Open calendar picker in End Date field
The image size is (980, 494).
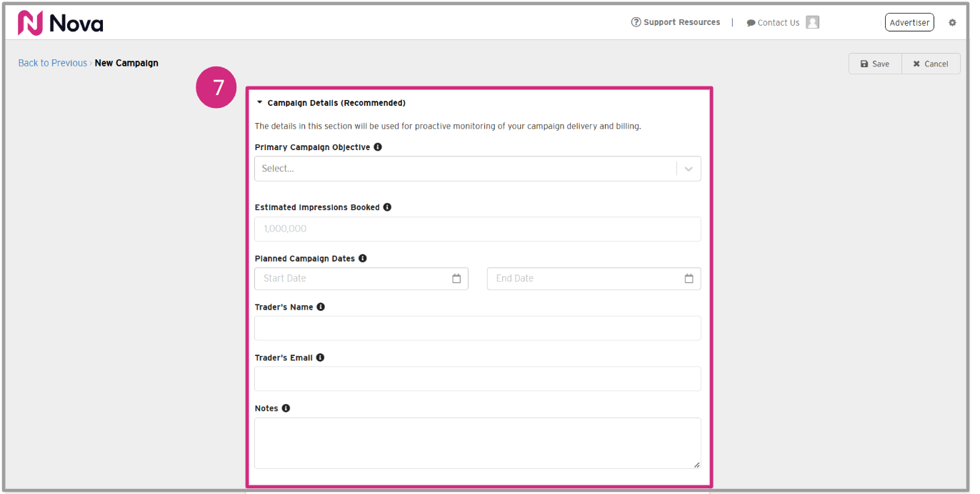pyautogui.click(x=689, y=279)
